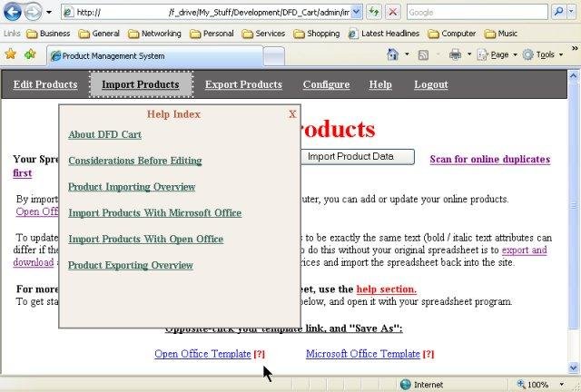Viewport: 581px width, 392px height.
Task: Click Scan for online duplicates link
Action: click(490, 160)
